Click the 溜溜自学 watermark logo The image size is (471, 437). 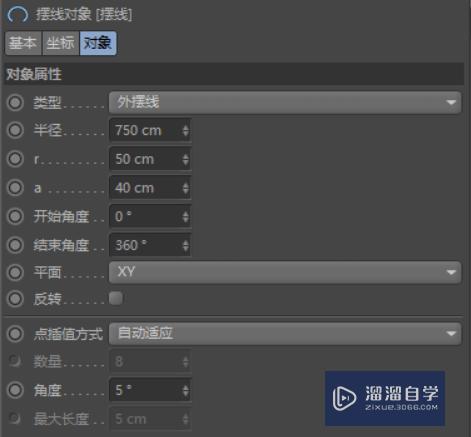coord(385,398)
